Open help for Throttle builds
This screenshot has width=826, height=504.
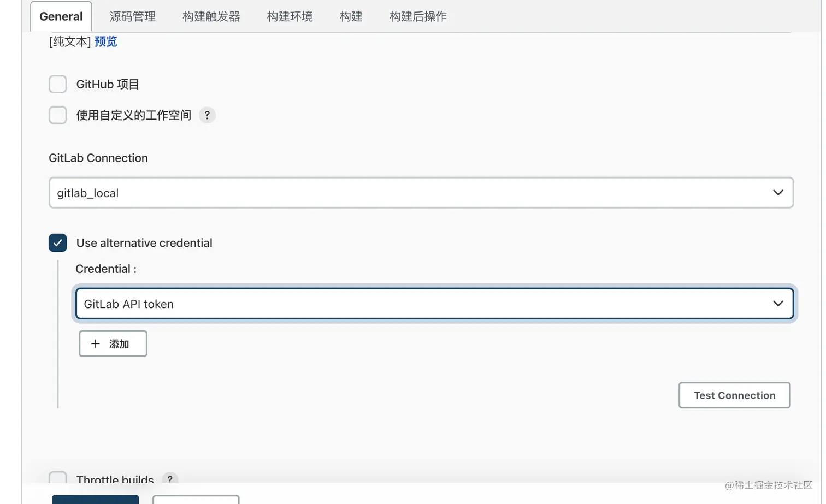170,479
